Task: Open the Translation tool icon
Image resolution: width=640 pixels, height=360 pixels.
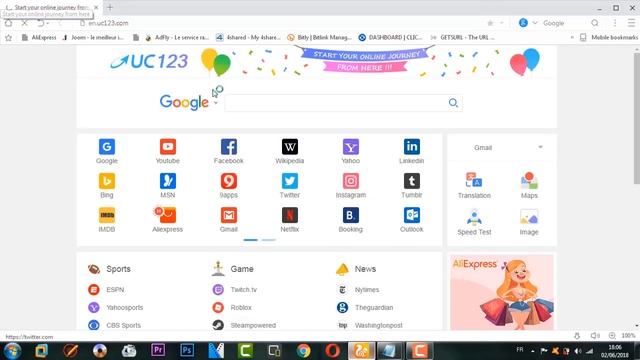Action: (x=474, y=180)
